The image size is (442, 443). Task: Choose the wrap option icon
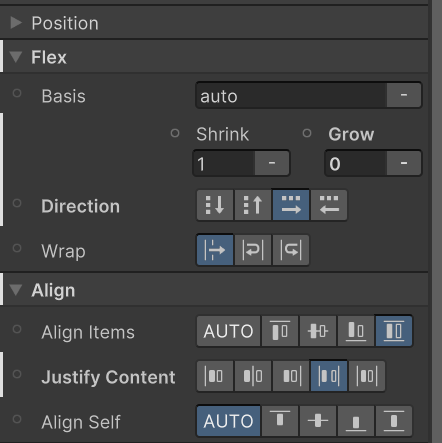click(x=253, y=250)
